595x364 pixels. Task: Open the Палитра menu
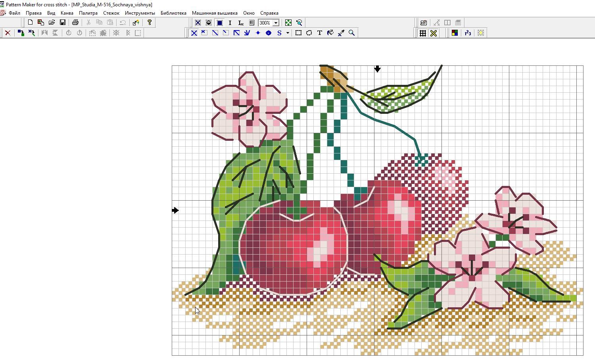88,13
